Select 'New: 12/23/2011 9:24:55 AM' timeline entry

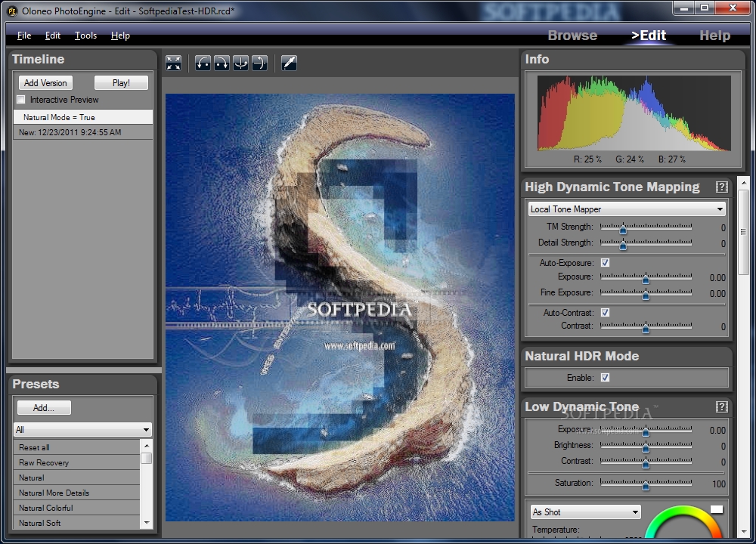tap(82, 132)
